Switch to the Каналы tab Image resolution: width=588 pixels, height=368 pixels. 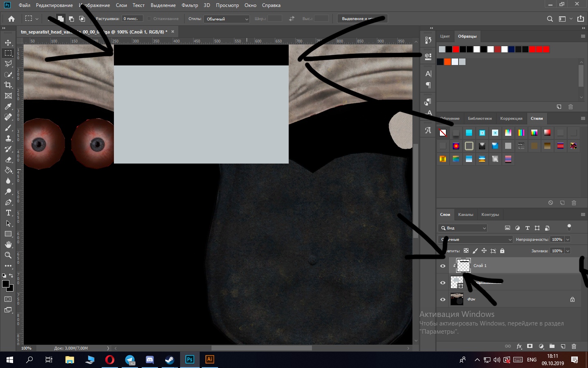(465, 215)
